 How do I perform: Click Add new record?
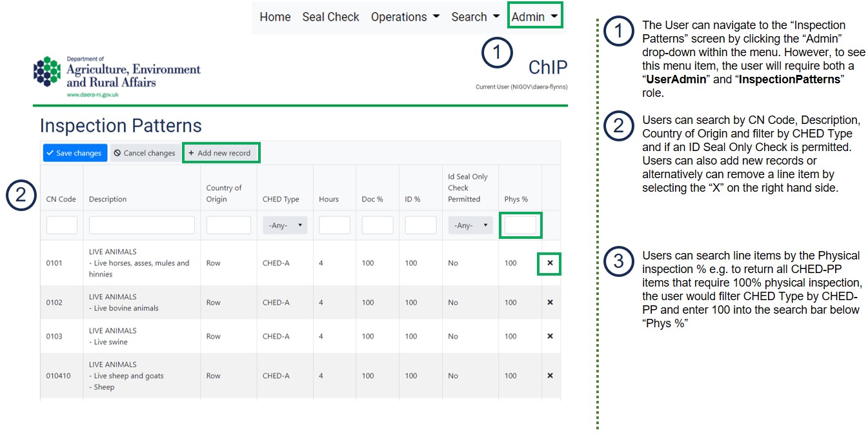tap(221, 153)
